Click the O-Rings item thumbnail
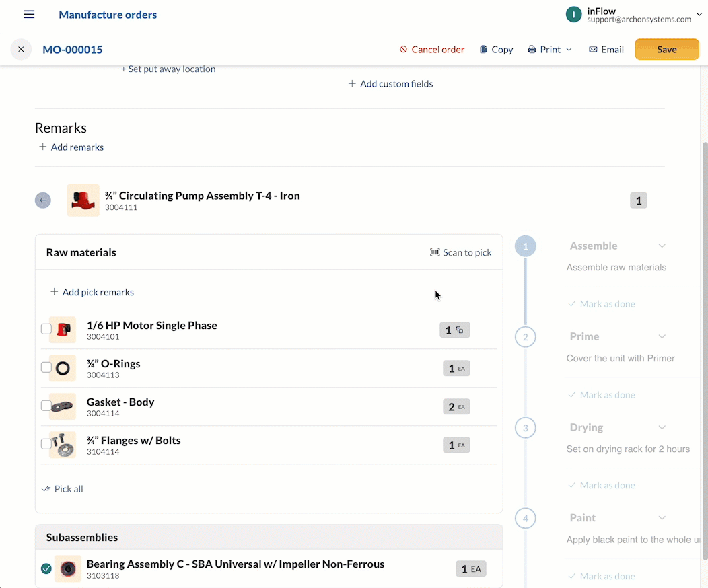 coord(63,368)
